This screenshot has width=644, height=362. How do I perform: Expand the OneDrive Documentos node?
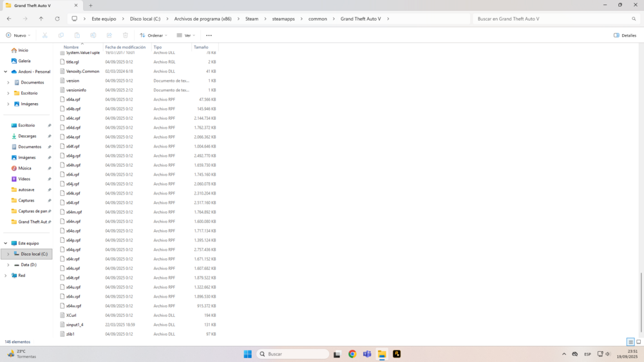click(8, 82)
